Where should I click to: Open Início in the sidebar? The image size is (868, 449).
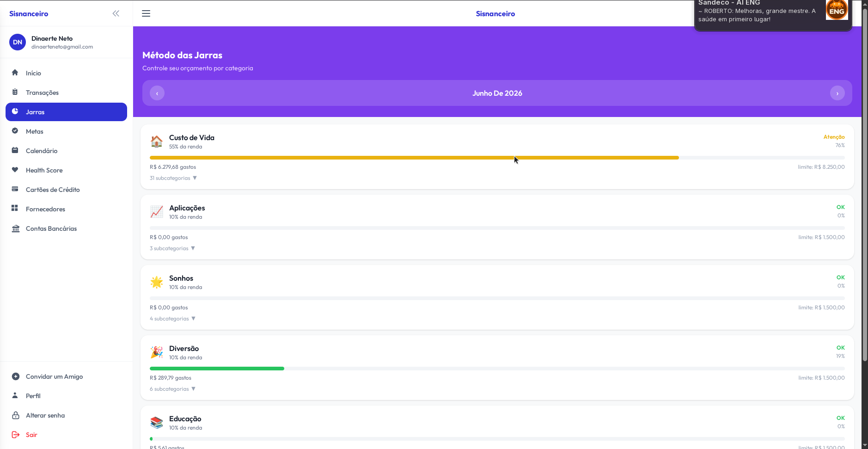coord(66,73)
